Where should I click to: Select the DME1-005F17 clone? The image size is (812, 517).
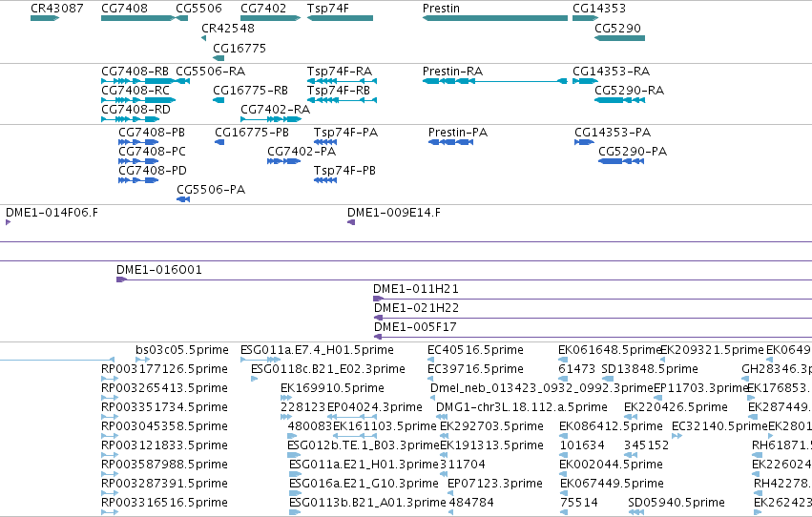point(593,337)
